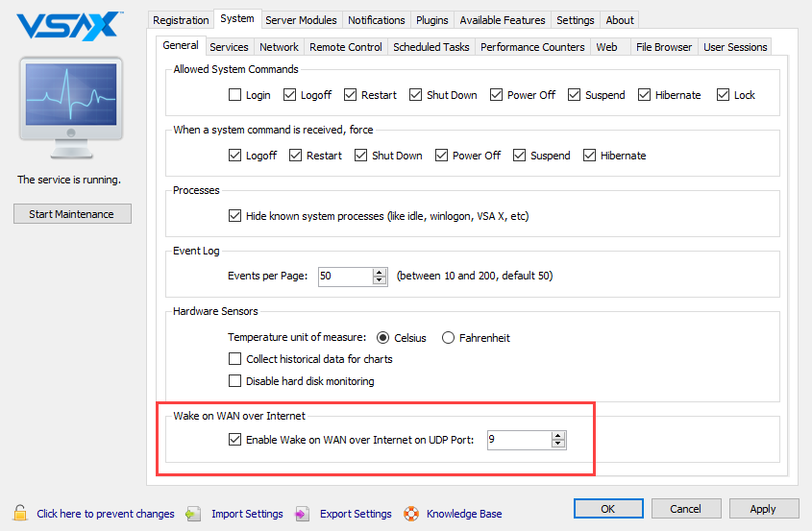Open the Knowledge Base lifebuoy icon
Image resolution: width=812 pixels, height=531 pixels.
pyautogui.click(x=411, y=514)
